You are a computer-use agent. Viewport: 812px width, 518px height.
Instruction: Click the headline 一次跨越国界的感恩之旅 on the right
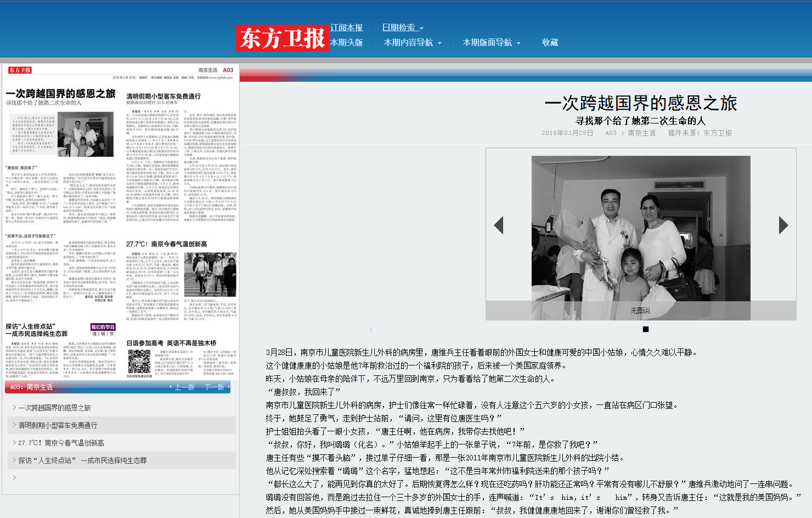(x=642, y=103)
